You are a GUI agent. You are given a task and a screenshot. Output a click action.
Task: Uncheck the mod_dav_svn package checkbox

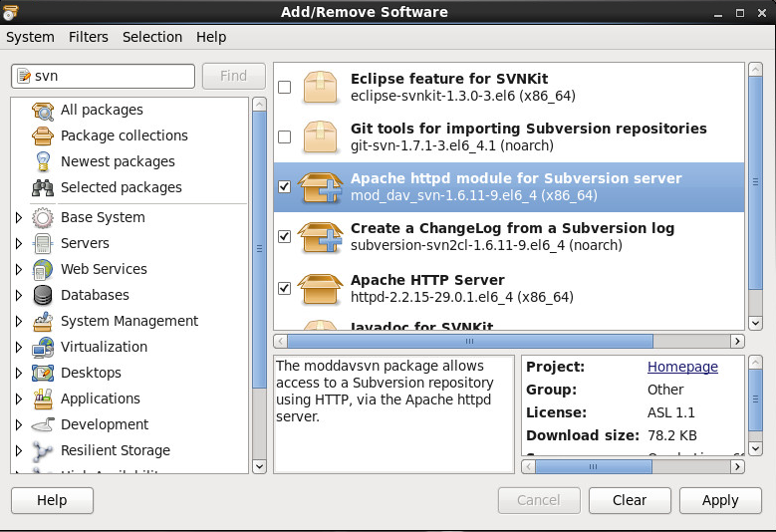pyautogui.click(x=285, y=187)
